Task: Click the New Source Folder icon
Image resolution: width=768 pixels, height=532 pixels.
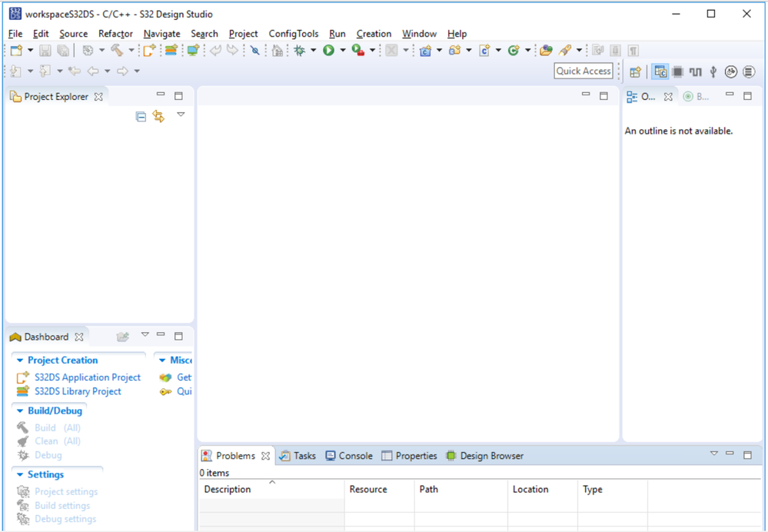Action: pos(454,50)
